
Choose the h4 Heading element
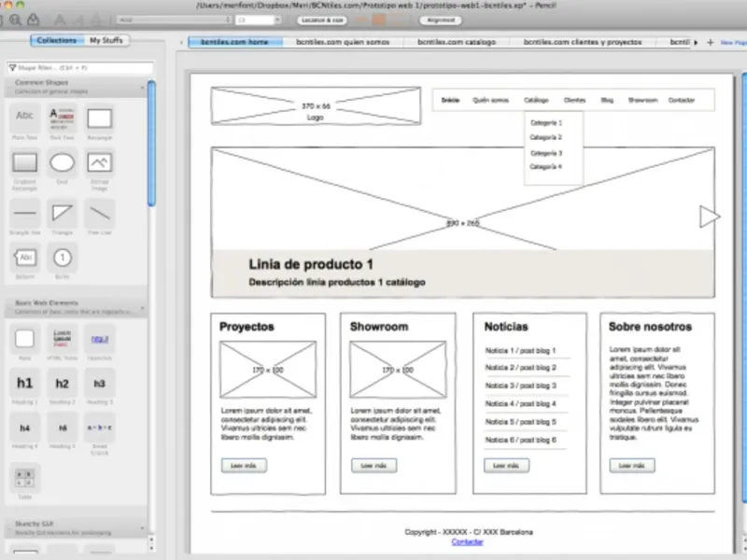[x=25, y=431]
